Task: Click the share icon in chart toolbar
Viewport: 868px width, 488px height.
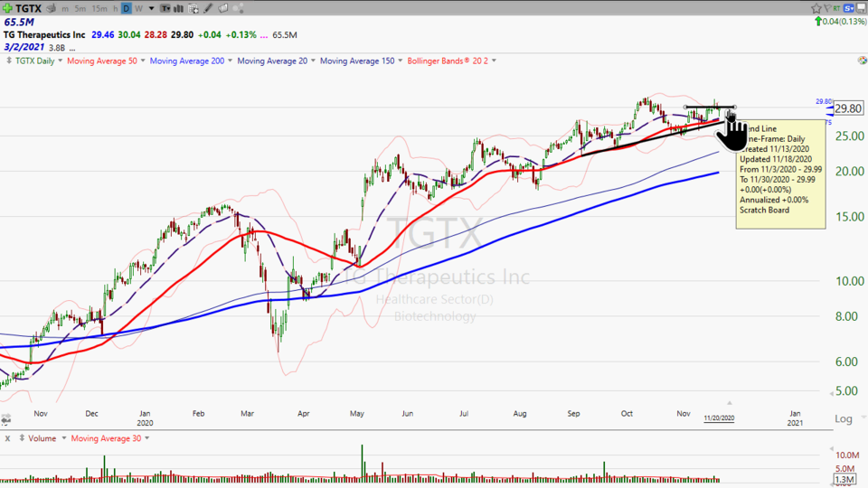Action: click(x=239, y=8)
